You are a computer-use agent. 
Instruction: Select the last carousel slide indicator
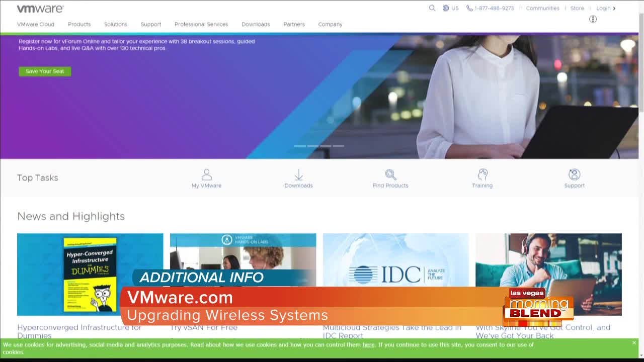(x=338, y=146)
